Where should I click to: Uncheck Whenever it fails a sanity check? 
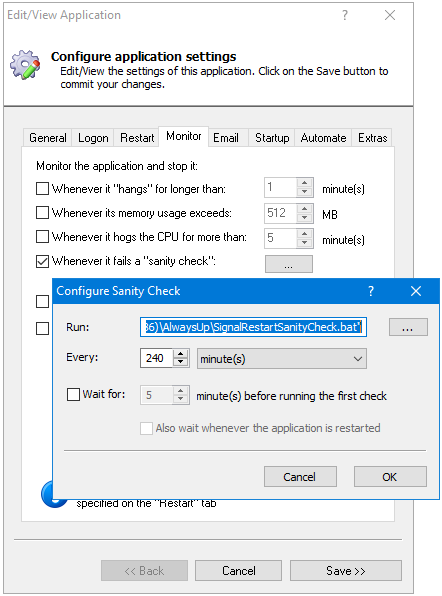click(42, 262)
